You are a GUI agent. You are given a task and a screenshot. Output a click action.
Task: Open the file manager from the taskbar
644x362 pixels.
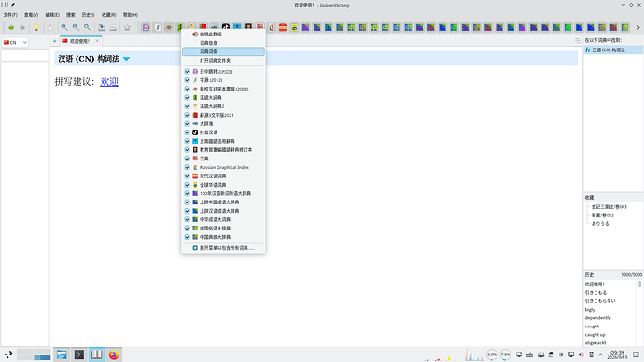click(x=62, y=355)
